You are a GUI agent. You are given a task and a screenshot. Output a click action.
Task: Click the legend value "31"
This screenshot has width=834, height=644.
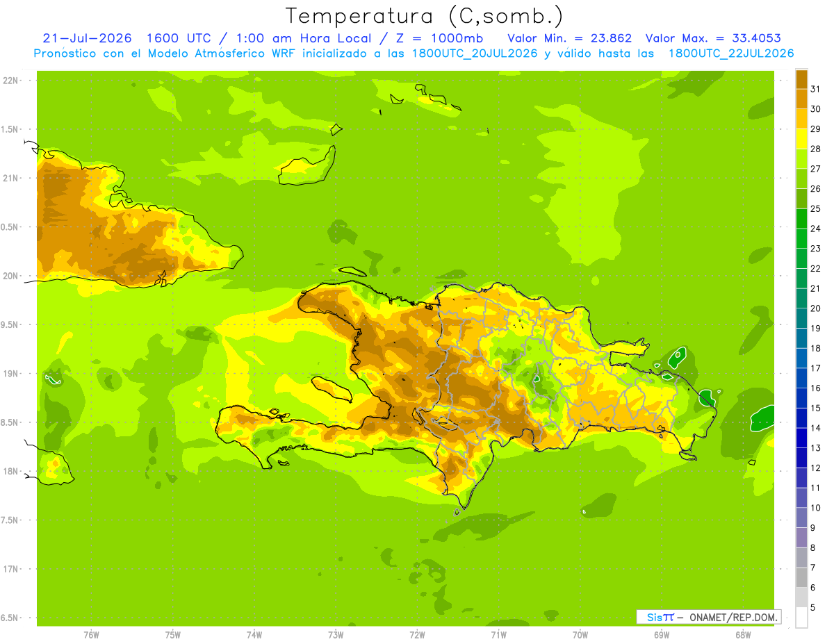coord(815,89)
